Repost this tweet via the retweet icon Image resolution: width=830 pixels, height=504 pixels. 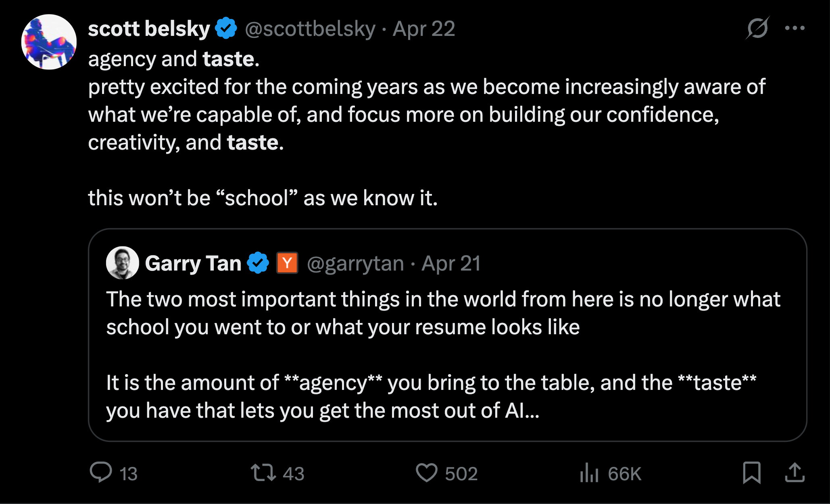(263, 473)
